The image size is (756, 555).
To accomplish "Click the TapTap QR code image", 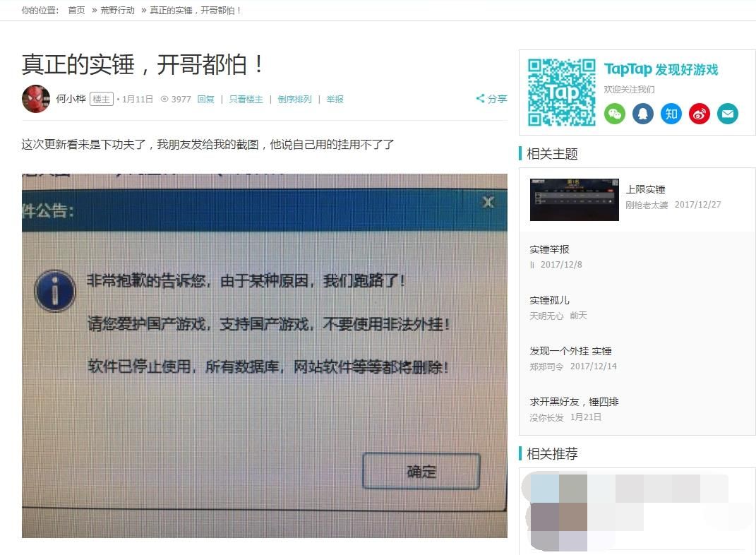I will (x=561, y=92).
